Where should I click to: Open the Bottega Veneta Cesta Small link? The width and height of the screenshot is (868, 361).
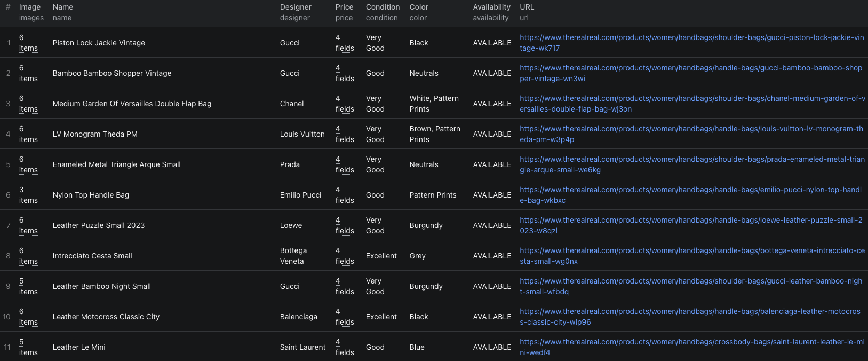pyautogui.click(x=692, y=256)
